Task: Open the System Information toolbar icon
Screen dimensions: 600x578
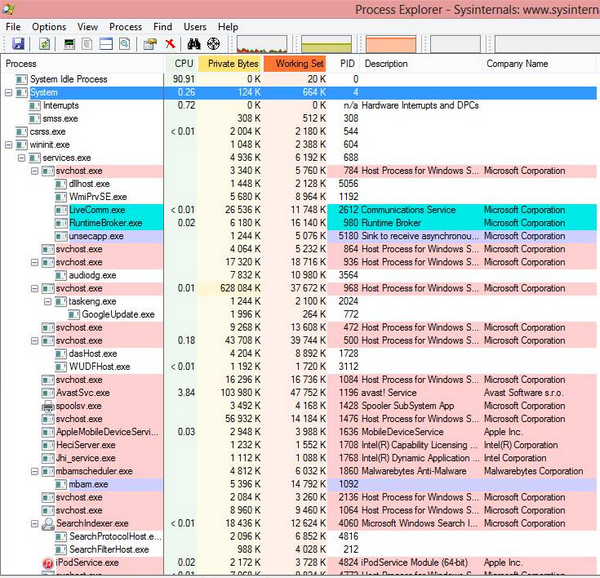Action: [69, 44]
